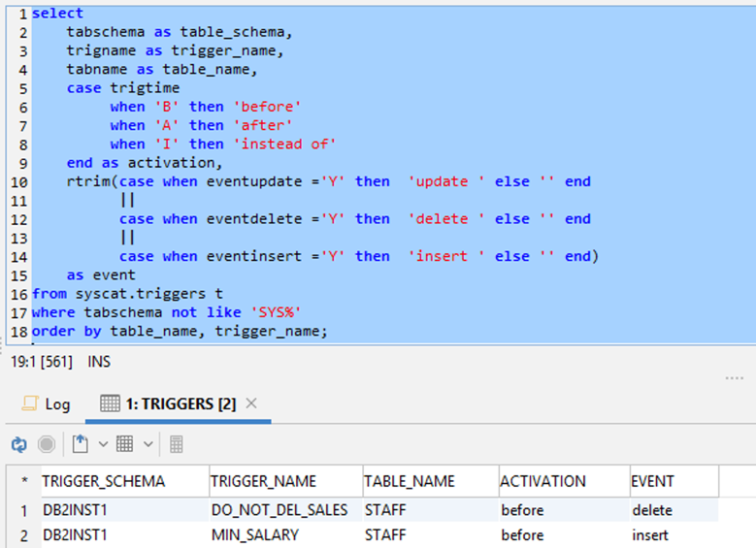Click the ACTIVATION column header
This screenshot has height=548, width=756.
543,481
